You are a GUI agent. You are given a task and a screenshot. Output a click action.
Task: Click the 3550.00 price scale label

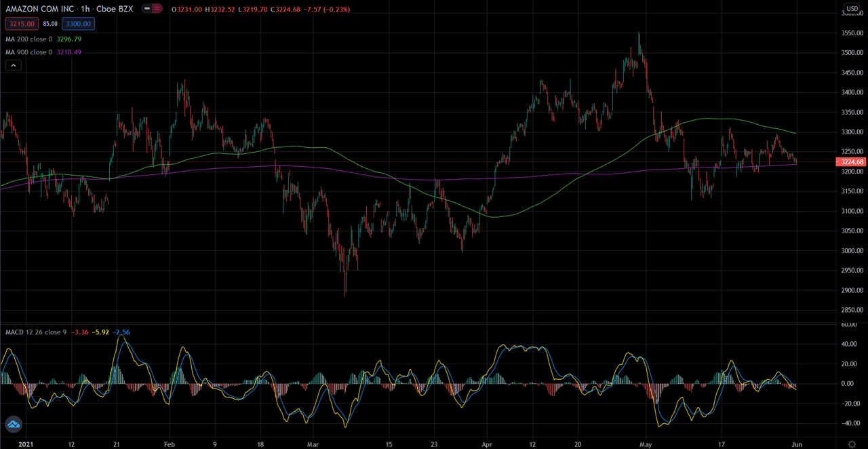(x=852, y=33)
